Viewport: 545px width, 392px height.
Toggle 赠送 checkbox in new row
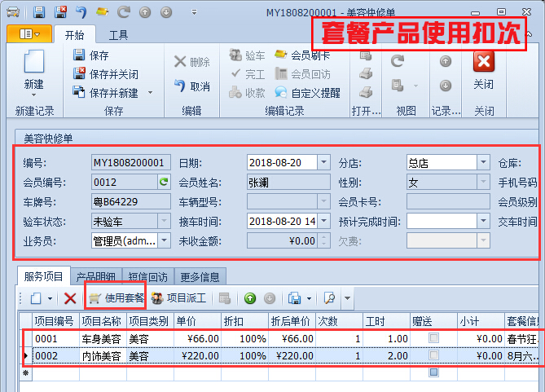click(433, 372)
